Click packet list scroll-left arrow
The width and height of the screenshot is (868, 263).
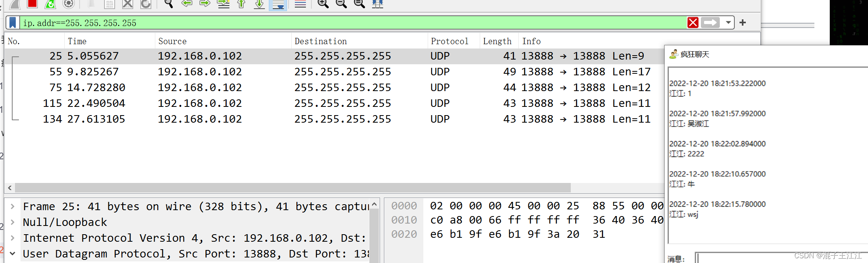(10, 188)
